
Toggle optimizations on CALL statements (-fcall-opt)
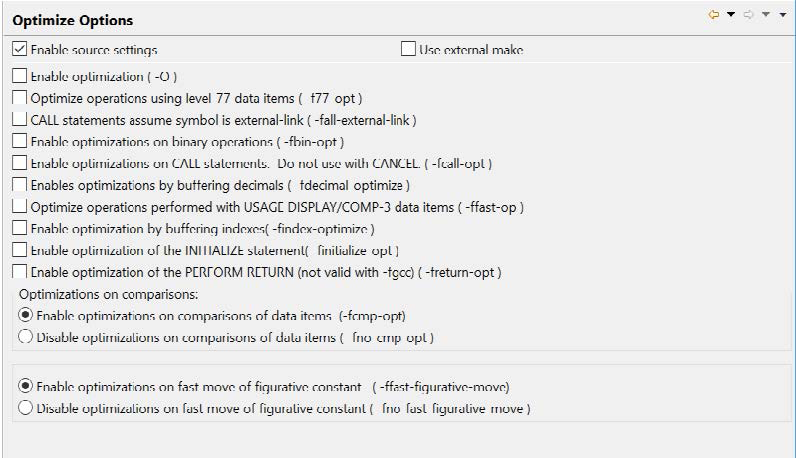pyautogui.click(x=20, y=163)
